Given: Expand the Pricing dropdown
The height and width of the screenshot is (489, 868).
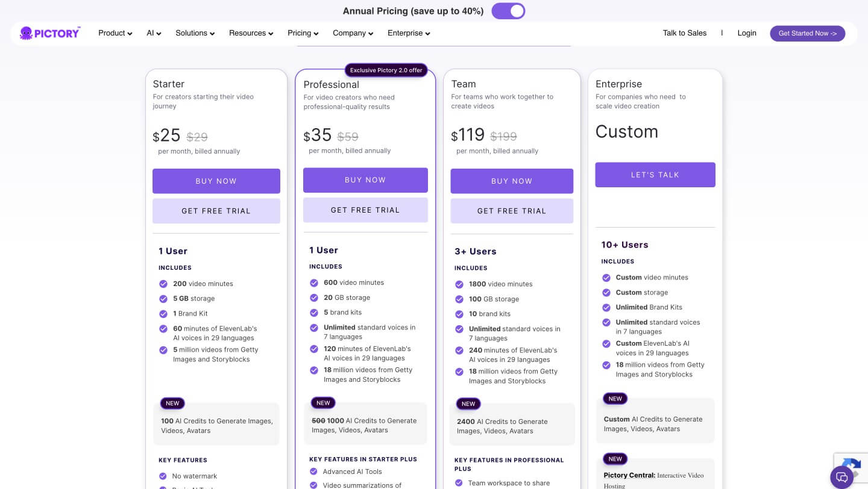Looking at the screenshot, I should [303, 33].
